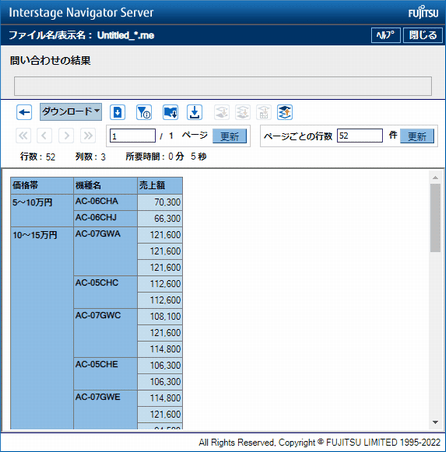This screenshot has height=452, width=446.
Task: Click the 行数: 52 status text
Action: tap(38, 157)
